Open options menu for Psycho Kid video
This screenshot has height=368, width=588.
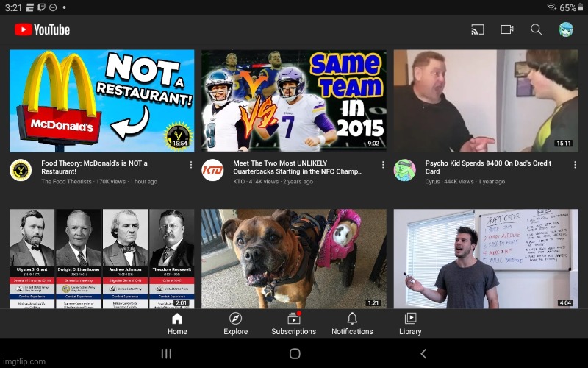575,164
